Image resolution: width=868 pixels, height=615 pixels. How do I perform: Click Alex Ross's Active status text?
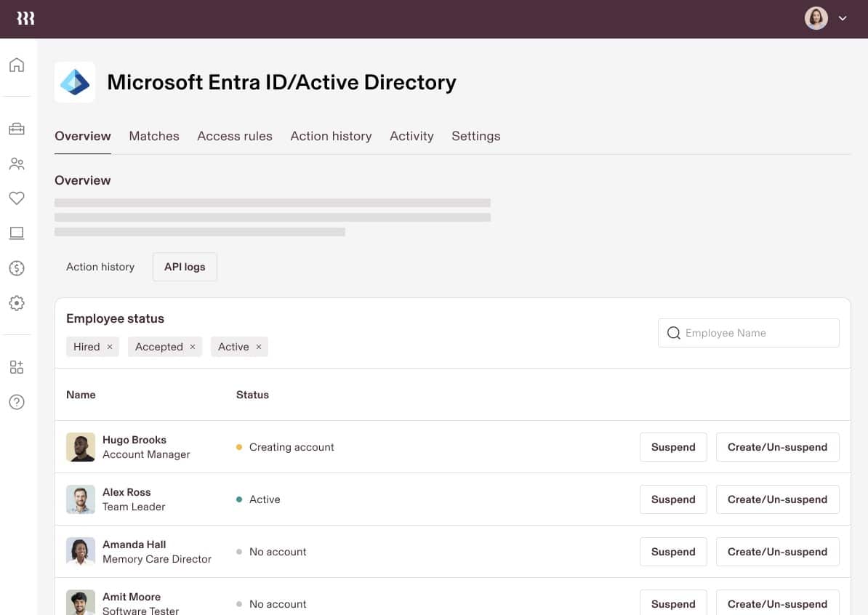pyautogui.click(x=265, y=499)
